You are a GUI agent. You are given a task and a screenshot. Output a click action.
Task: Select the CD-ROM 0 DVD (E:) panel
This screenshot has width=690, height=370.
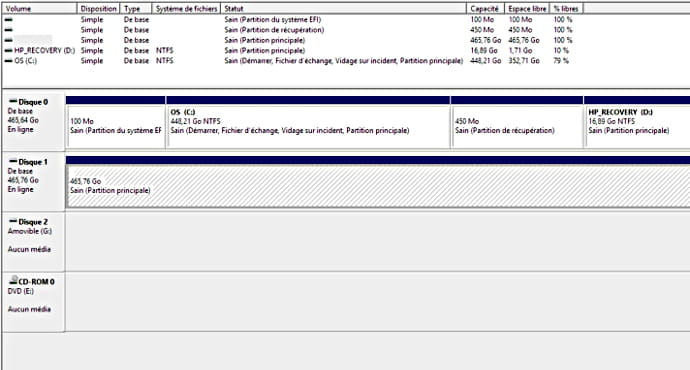[33, 301]
